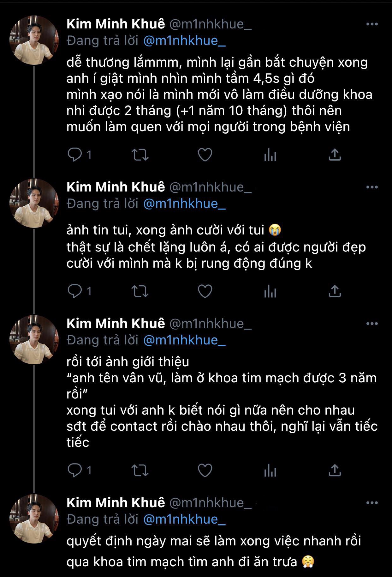Click the Kim Minh Khuê name on the third tweet

(x=116, y=324)
